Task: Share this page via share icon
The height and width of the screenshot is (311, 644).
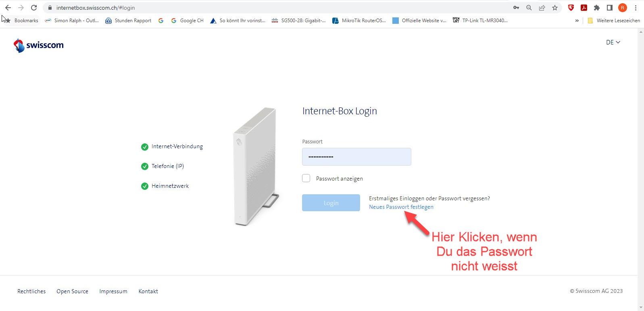Action: (542, 8)
